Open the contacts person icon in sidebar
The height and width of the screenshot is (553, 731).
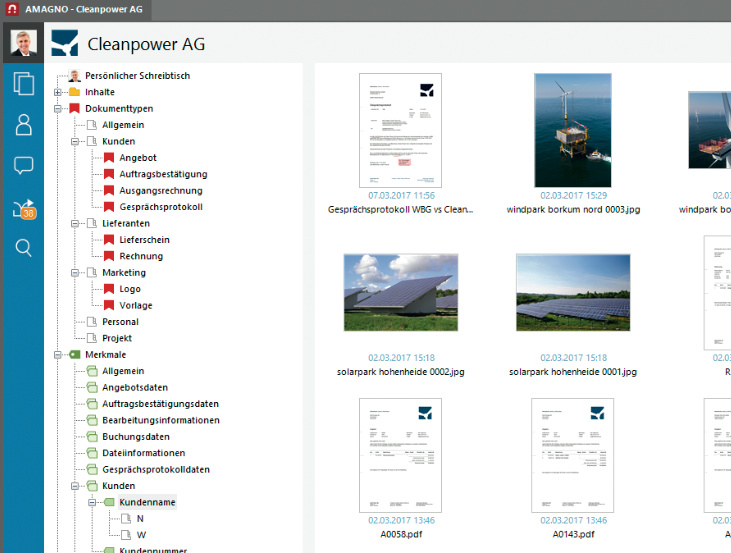point(22,125)
